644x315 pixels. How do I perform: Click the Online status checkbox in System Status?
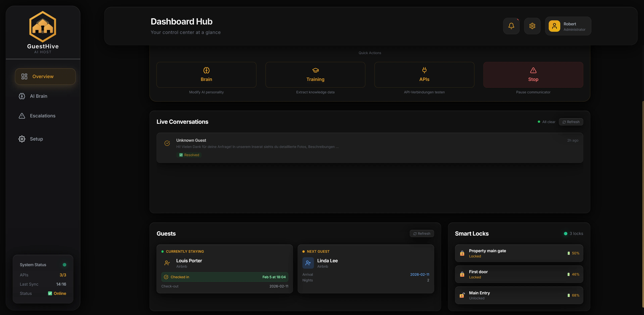click(50, 293)
